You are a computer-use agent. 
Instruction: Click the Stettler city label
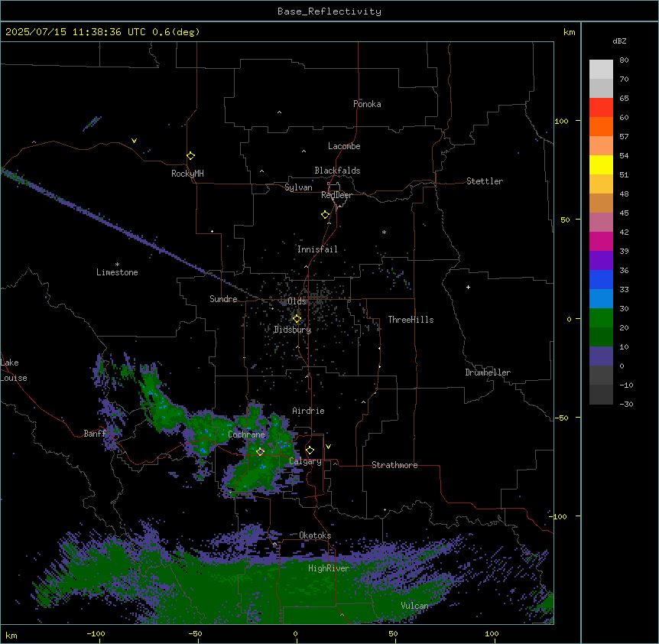click(x=485, y=181)
